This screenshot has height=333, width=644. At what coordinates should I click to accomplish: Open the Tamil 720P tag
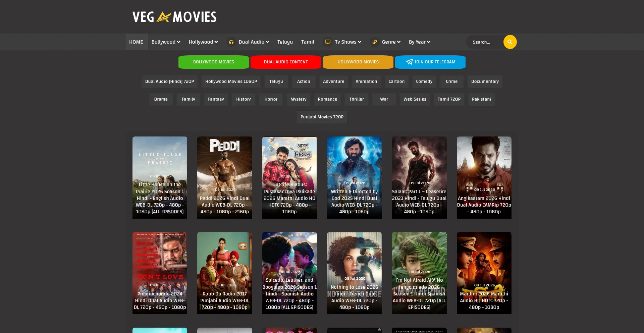449,99
